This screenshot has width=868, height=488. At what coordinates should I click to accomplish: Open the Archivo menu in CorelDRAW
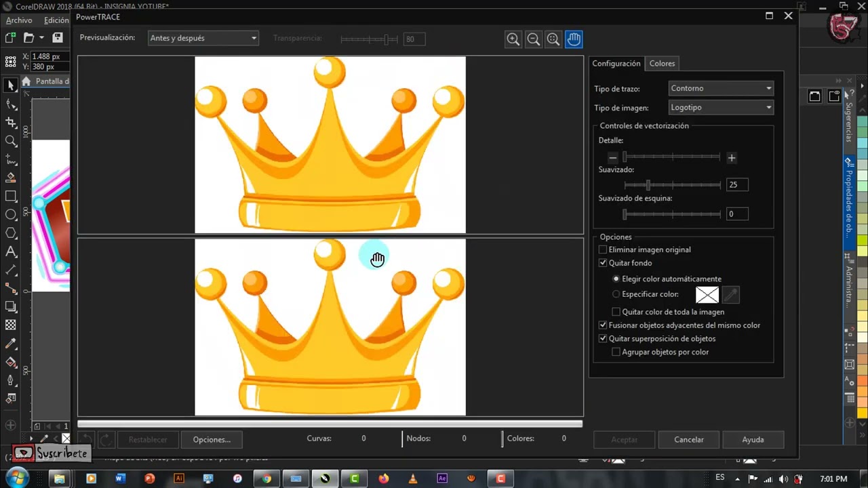[19, 20]
